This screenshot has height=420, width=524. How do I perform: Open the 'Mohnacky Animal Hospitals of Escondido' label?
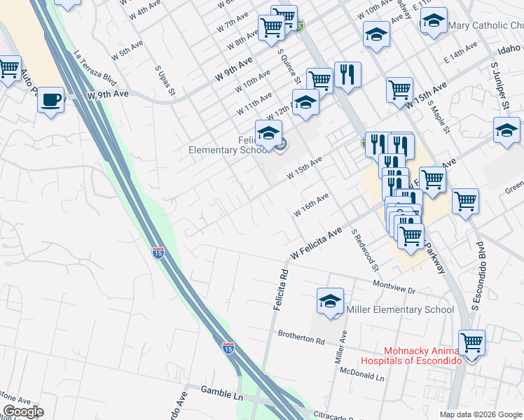pyautogui.click(x=411, y=356)
